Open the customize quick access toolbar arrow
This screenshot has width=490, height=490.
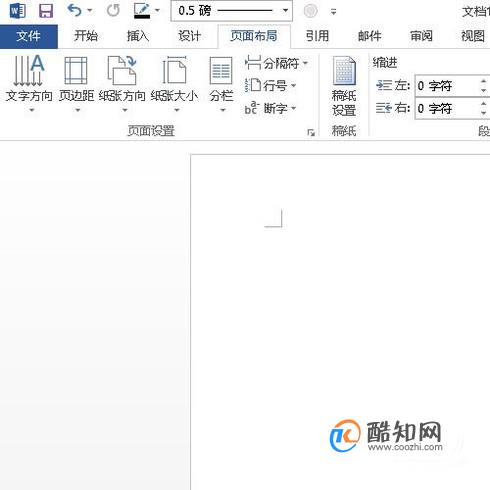333,12
